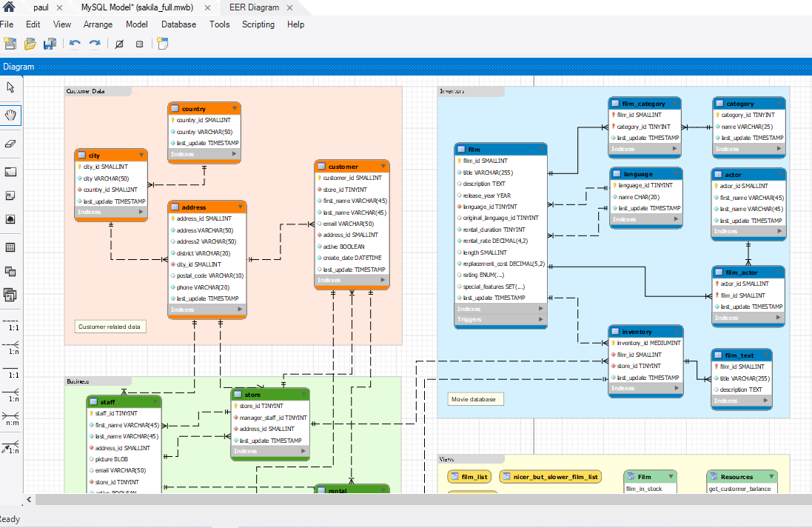Open the File menu

pos(6,24)
